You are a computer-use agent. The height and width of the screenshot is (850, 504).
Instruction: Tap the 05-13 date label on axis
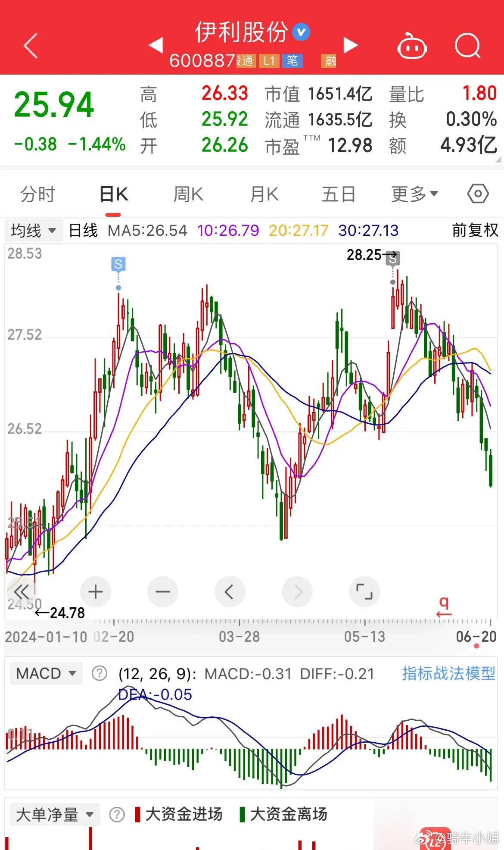coord(364,637)
